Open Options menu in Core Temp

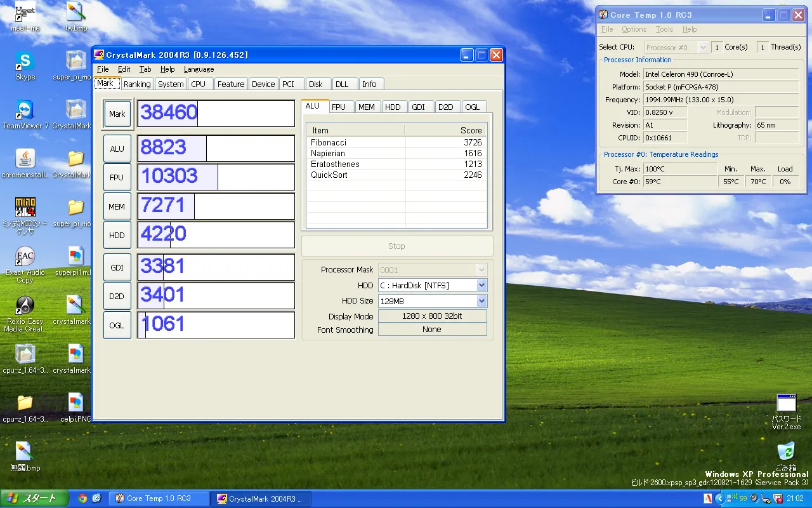[x=634, y=29]
